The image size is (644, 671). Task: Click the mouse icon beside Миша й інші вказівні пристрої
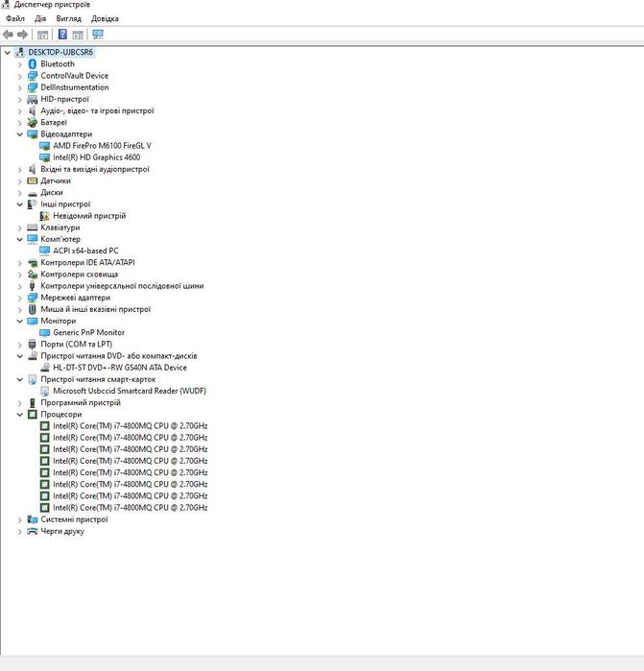pos(32,309)
